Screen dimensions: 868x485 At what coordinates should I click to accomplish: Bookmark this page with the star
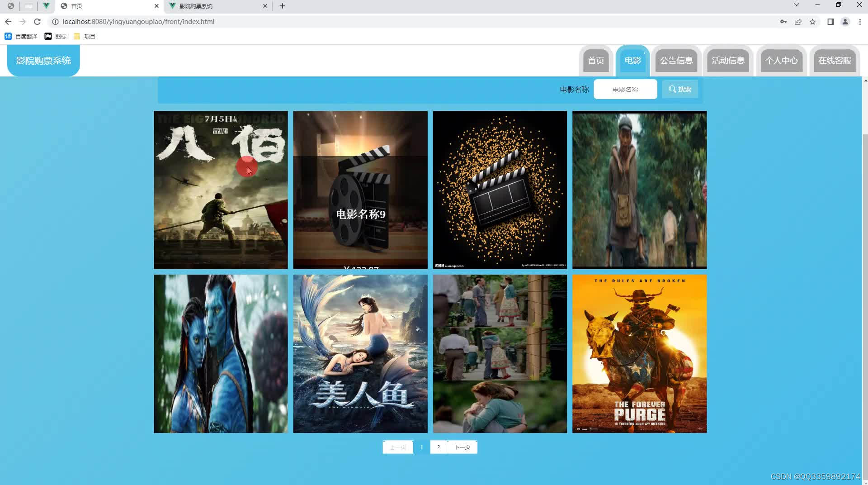pos(812,22)
